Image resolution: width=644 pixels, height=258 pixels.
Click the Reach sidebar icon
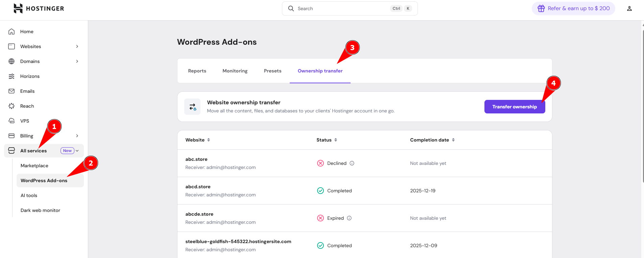tap(11, 106)
